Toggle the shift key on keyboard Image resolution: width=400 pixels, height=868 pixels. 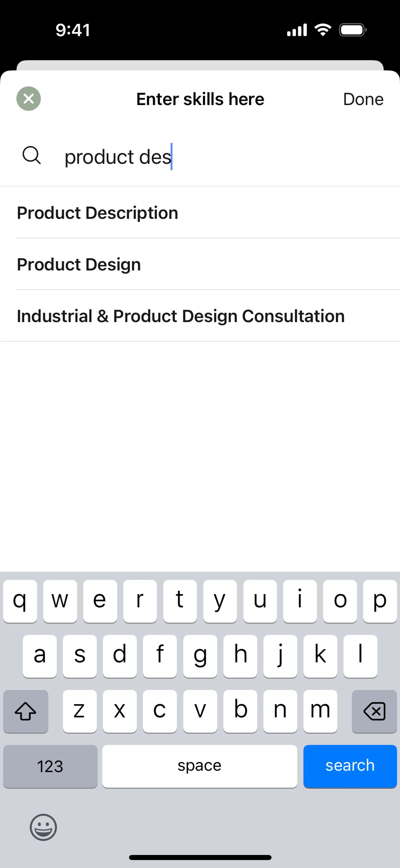click(26, 711)
